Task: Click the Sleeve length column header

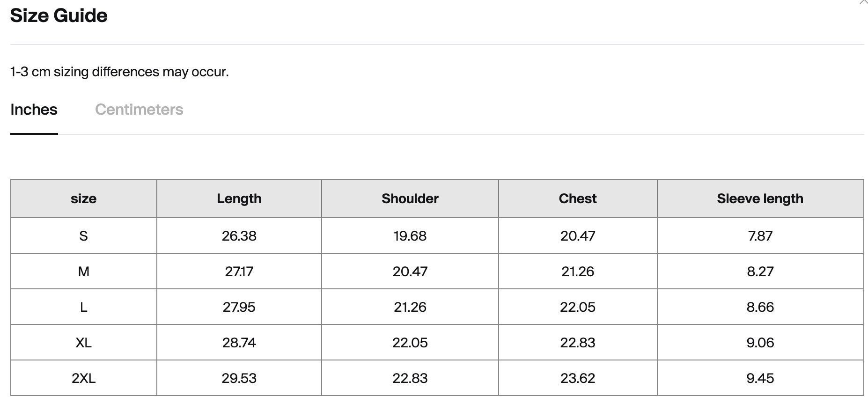Action: coord(760,198)
